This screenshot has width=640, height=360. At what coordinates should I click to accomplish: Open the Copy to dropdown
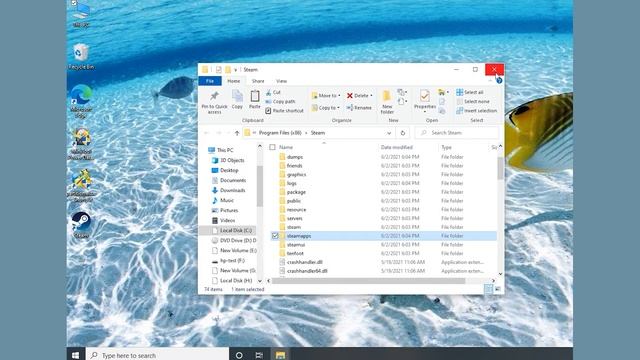[325, 108]
